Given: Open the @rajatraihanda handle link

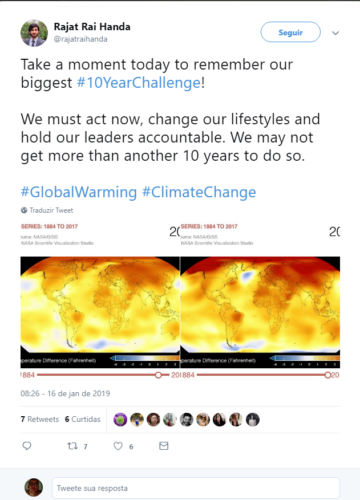Looking at the screenshot, I should [81, 39].
